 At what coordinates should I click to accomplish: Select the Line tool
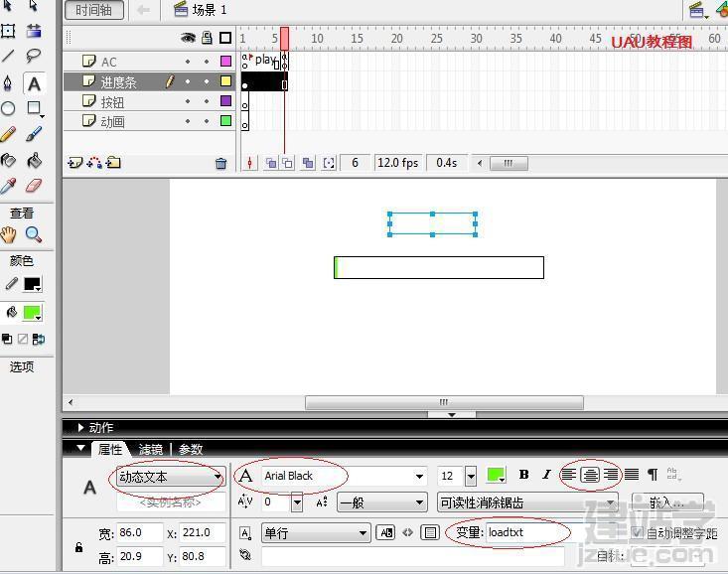[8, 56]
